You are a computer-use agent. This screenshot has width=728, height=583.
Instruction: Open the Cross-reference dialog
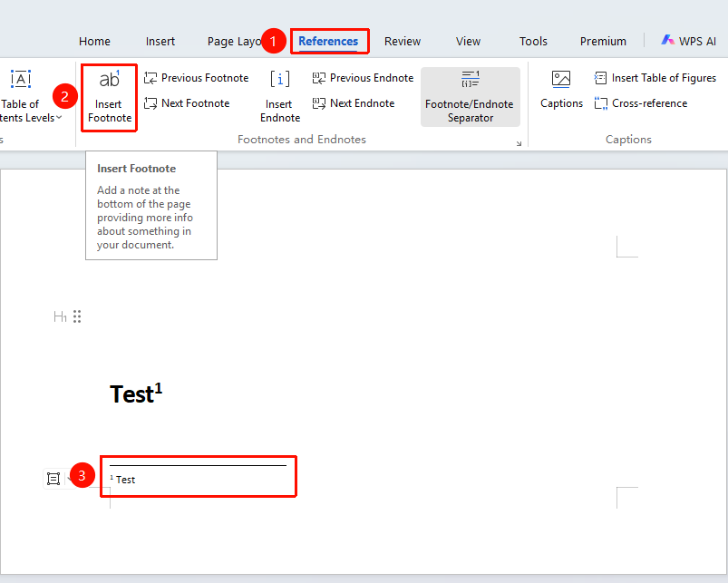(641, 103)
